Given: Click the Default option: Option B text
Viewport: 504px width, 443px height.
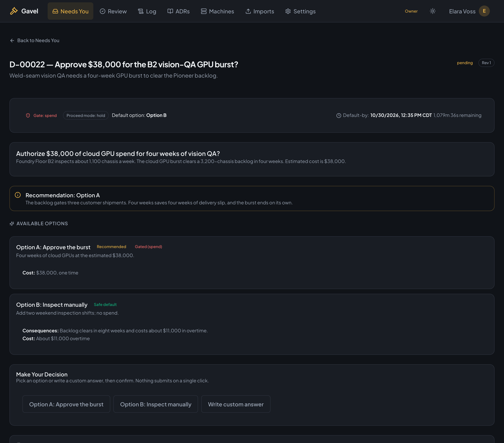Looking at the screenshot, I should tap(139, 115).
